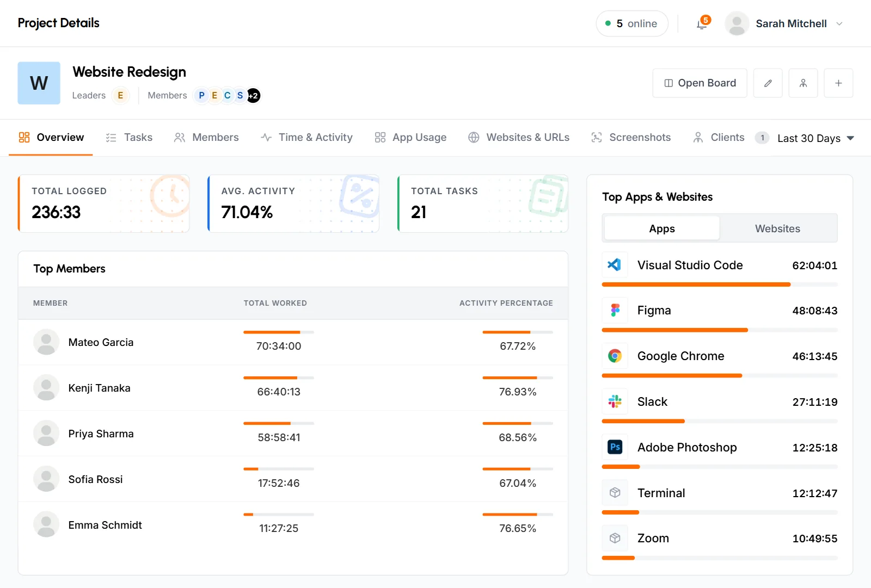Switch to the Members tab
Screen dimensions: 871x588
(x=206, y=138)
